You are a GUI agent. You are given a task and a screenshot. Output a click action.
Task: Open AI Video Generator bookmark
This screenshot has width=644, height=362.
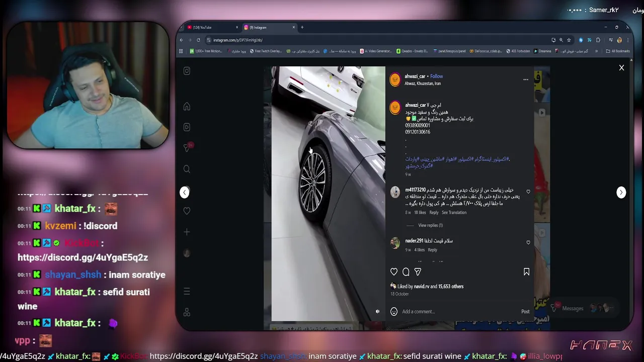(x=375, y=51)
